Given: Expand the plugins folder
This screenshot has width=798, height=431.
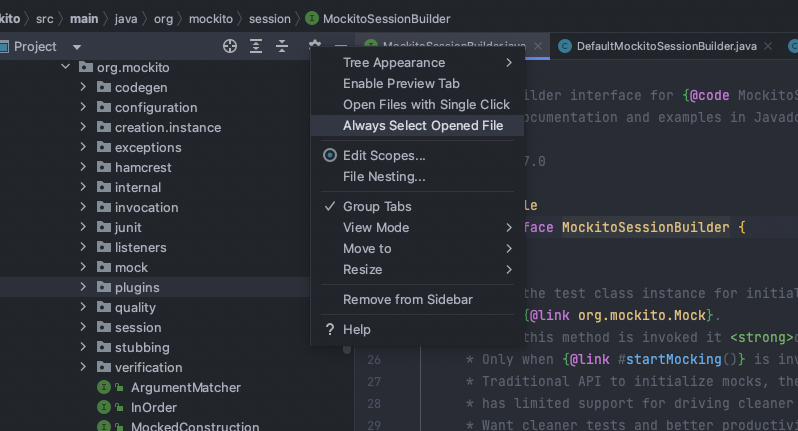Looking at the screenshot, I should [83, 287].
